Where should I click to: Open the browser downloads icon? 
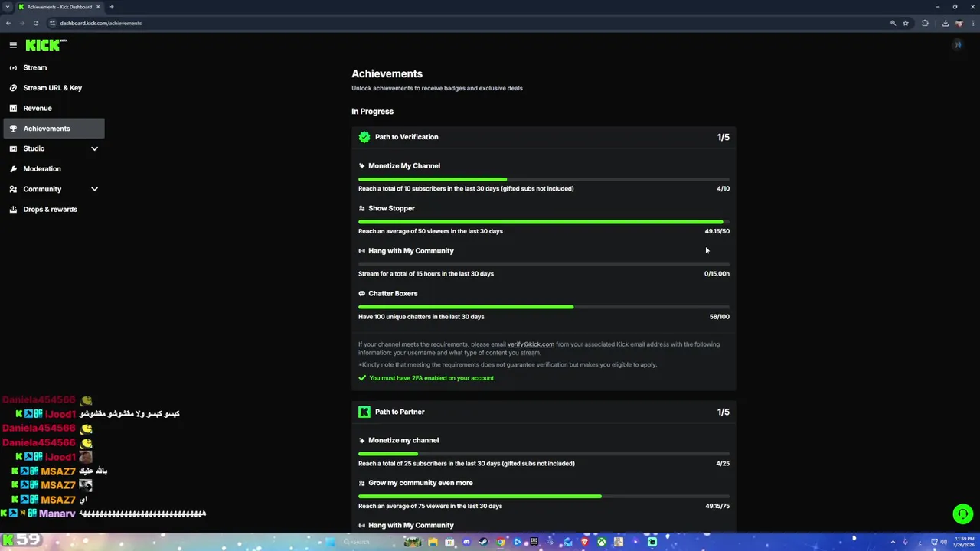[x=946, y=23]
